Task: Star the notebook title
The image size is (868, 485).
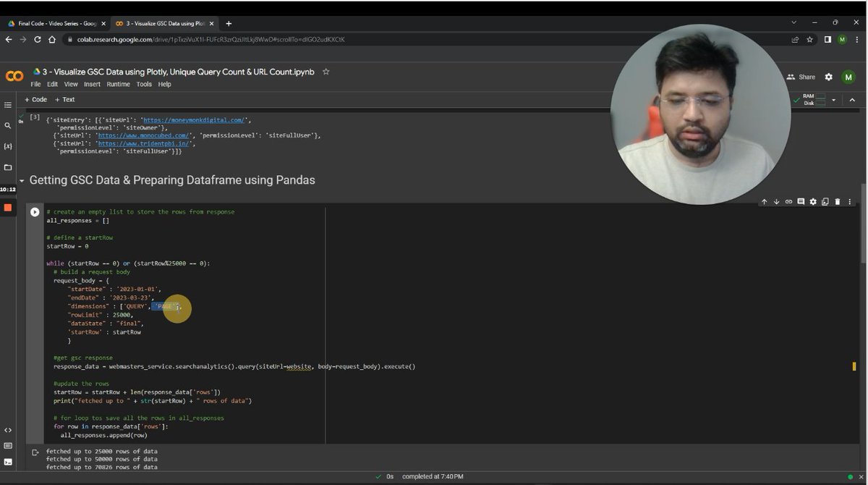Action: [326, 72]
